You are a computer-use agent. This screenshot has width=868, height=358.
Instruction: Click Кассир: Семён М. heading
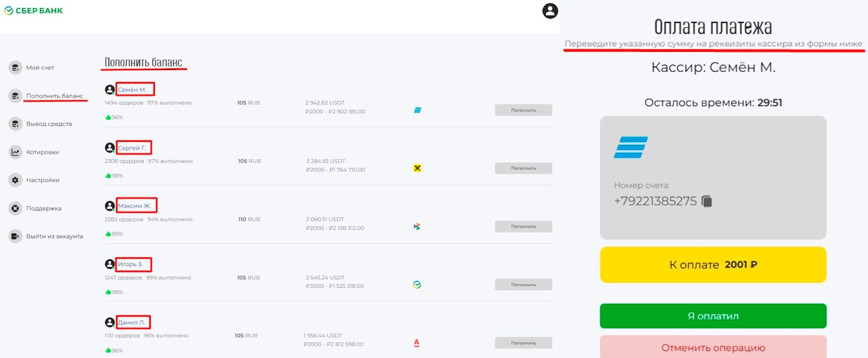point(713,67)
